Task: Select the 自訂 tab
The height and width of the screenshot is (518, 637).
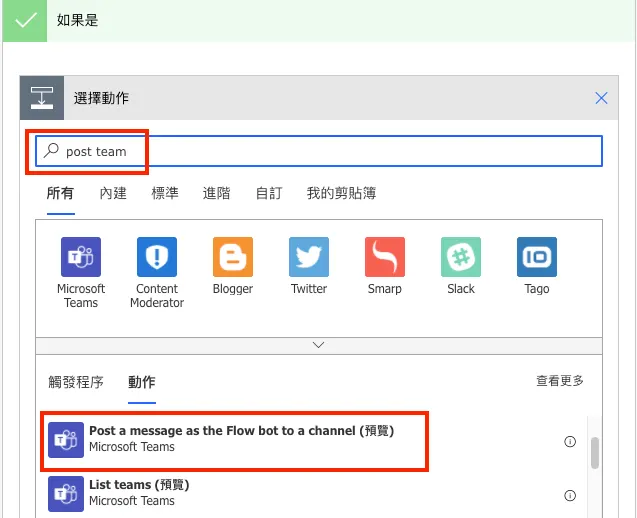Action: point(269,193)
